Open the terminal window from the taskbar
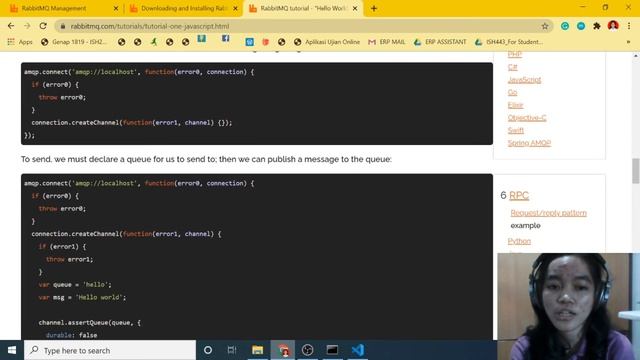This screenshot has width=640, height=360. [x=332, y=350]
